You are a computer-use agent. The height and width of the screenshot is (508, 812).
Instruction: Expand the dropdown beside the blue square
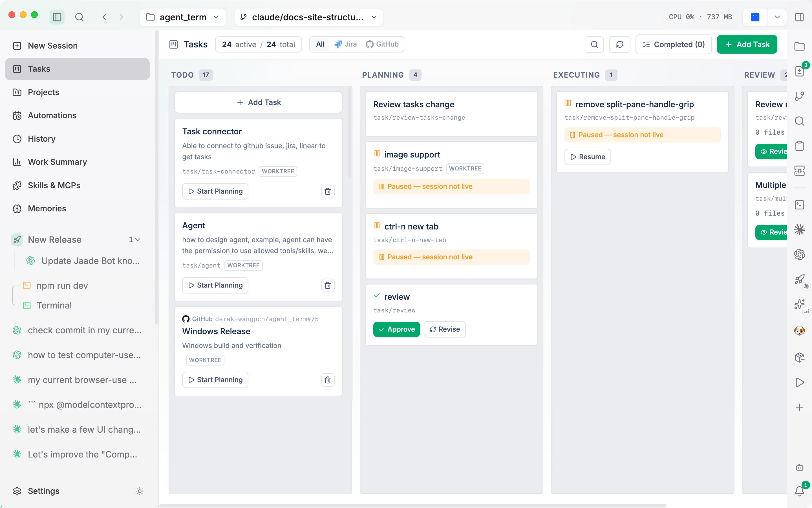(x=777, y=17)
